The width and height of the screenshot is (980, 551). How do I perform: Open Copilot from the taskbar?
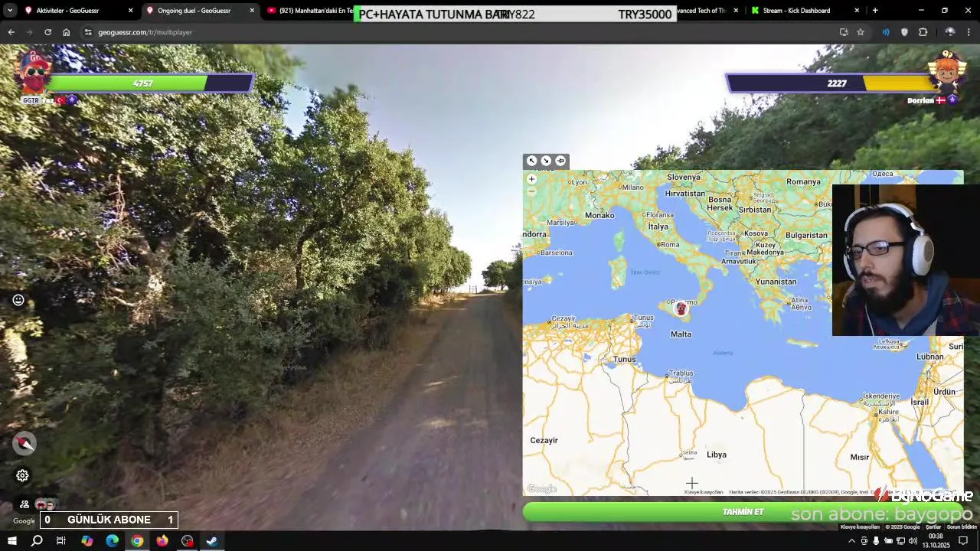[87, 541]
